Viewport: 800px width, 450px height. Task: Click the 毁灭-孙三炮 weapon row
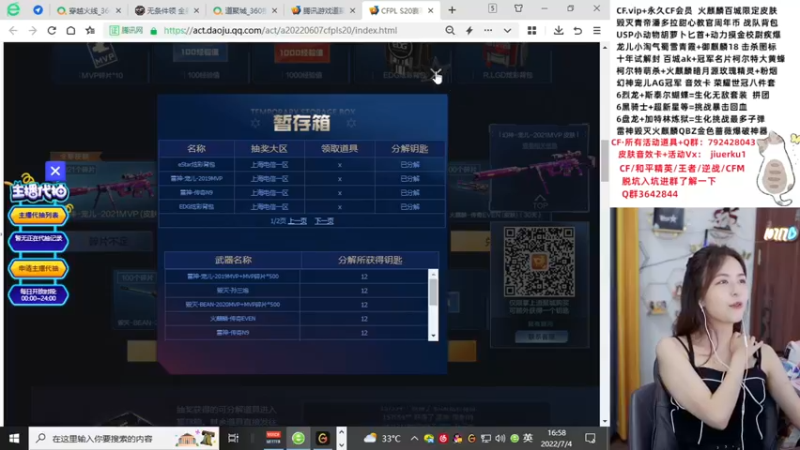296,290
